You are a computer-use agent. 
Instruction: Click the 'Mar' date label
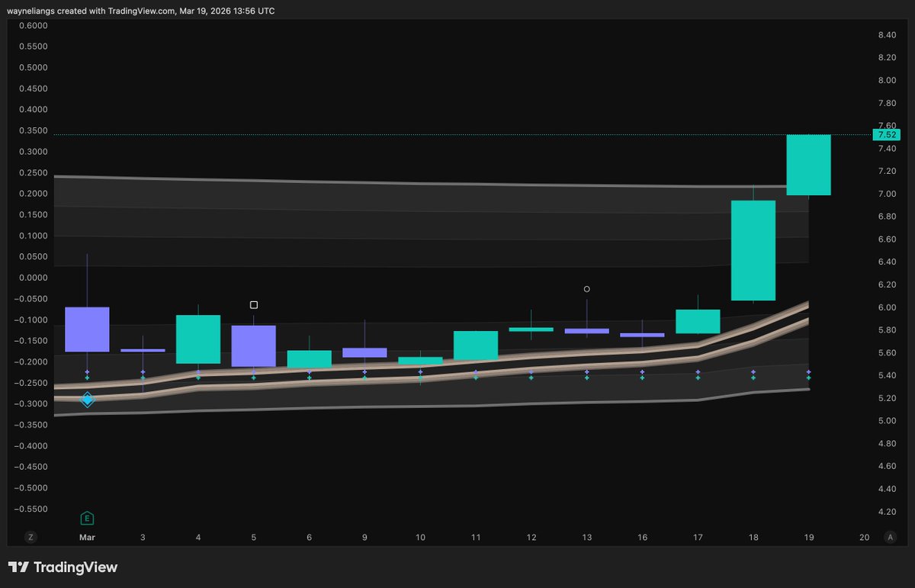tap(87, 538)
